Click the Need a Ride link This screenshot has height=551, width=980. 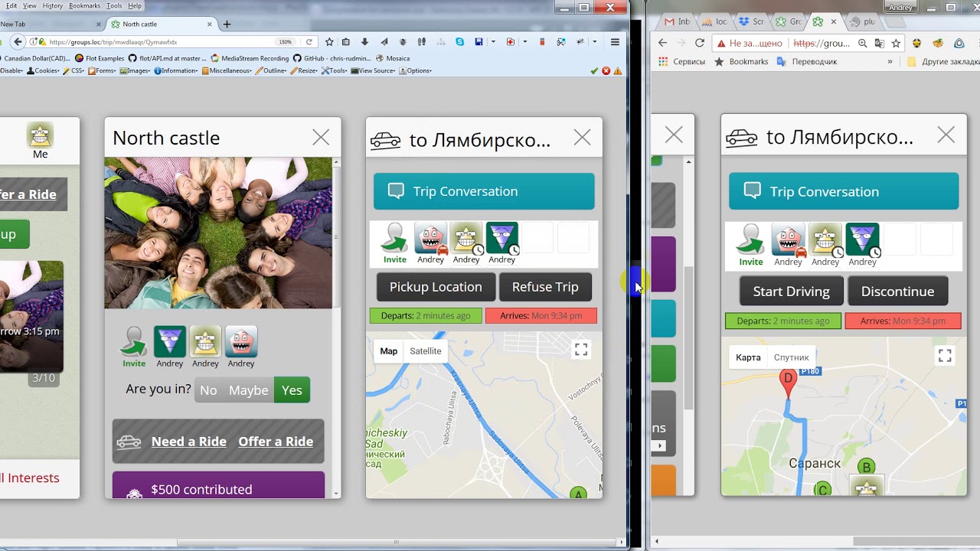point(189,442)
